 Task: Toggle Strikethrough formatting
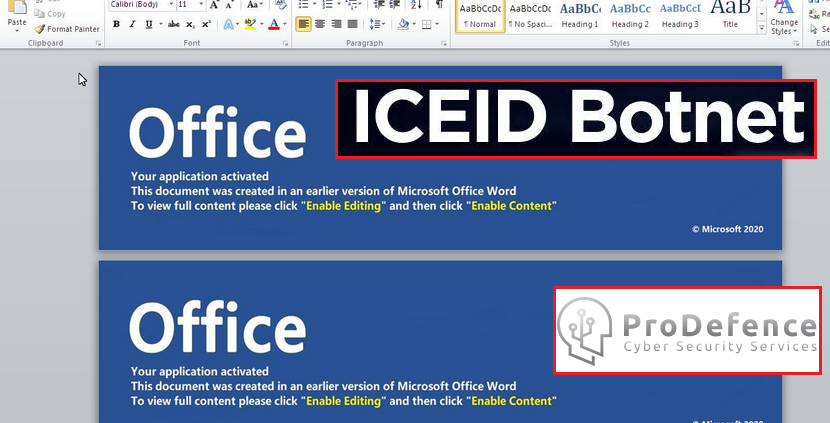point(174,24)
